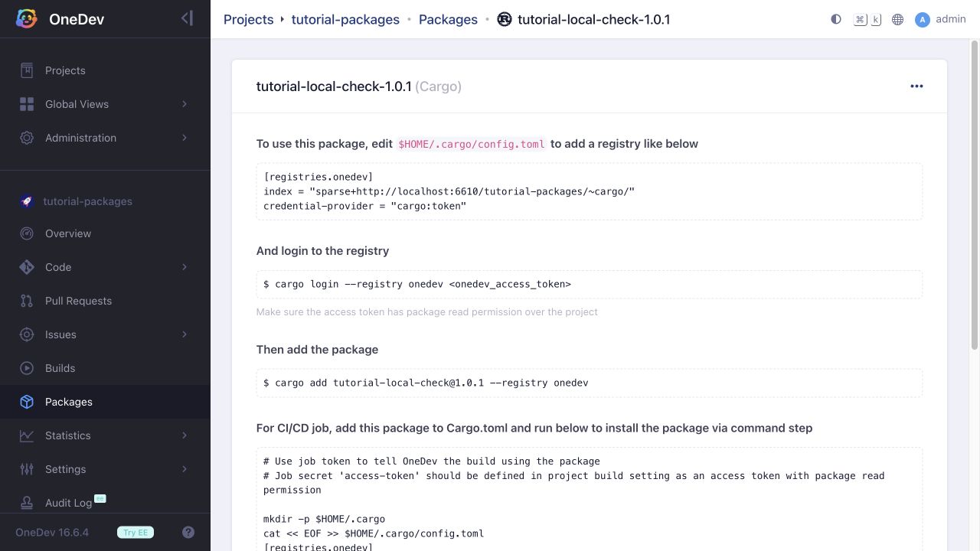The image size is (980, 551).
Task: Click the page vertical scrollbar
Action: (975, 195)
